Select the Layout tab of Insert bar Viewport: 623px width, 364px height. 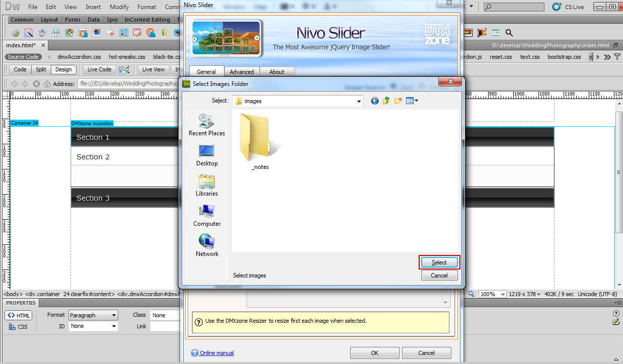pyautogui.click(x=49, y=20)
